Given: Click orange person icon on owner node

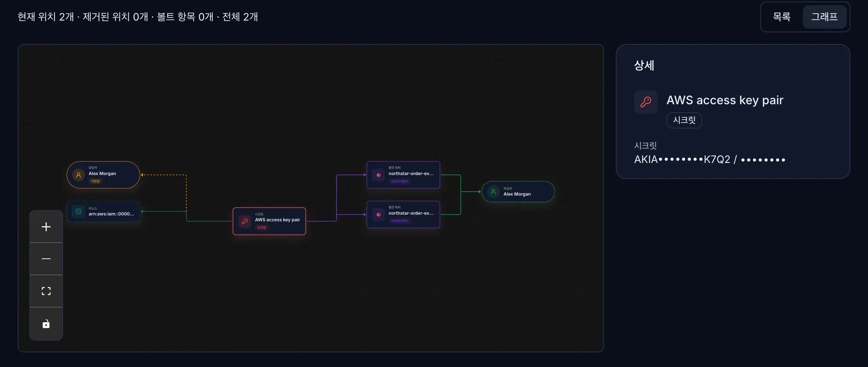Looking at the screenshot, I should coord(78,175).
